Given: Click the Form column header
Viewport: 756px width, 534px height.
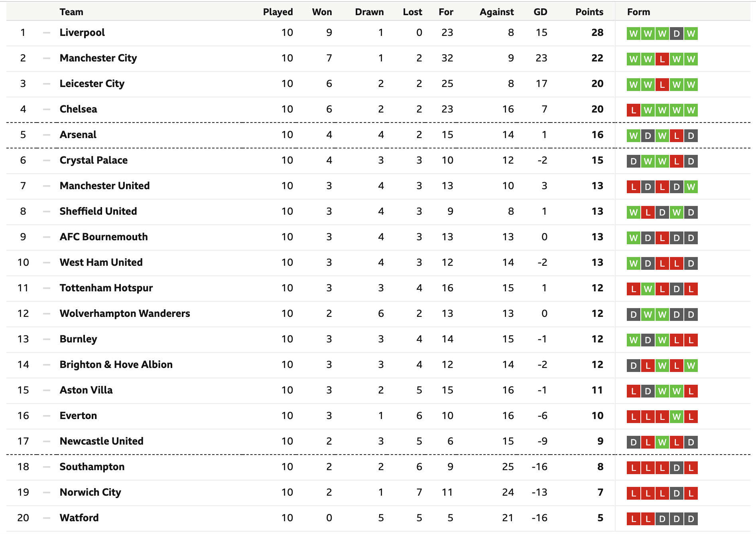Looking at the screenshot, I should [x=638, y=12].
